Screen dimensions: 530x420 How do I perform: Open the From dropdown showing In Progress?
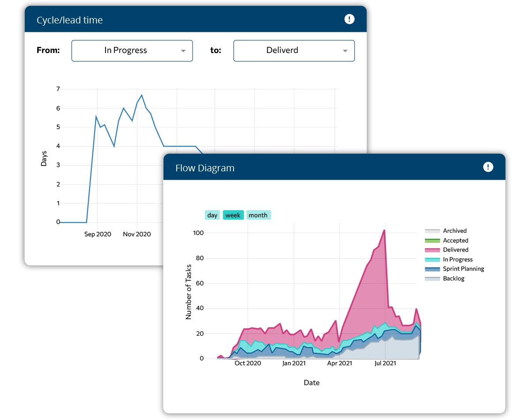pos(132,50)
